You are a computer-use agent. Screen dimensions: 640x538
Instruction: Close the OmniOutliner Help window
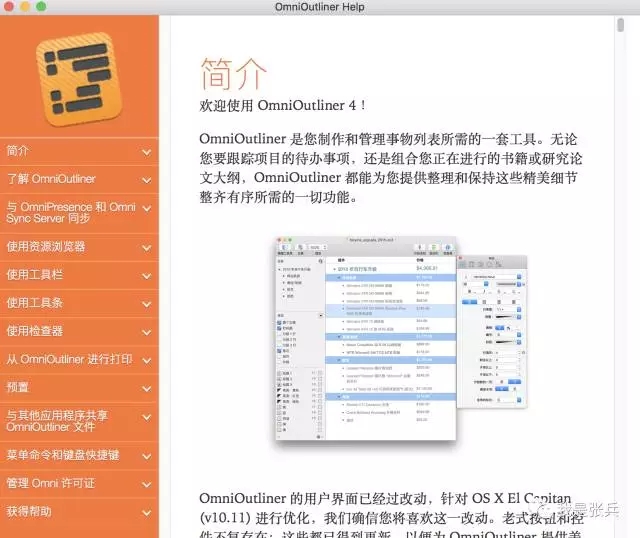pyautogui.click(x=9, y=7)
